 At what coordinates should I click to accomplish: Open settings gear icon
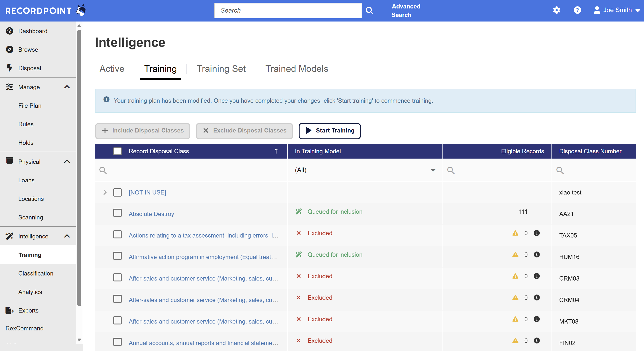point(556,10)
